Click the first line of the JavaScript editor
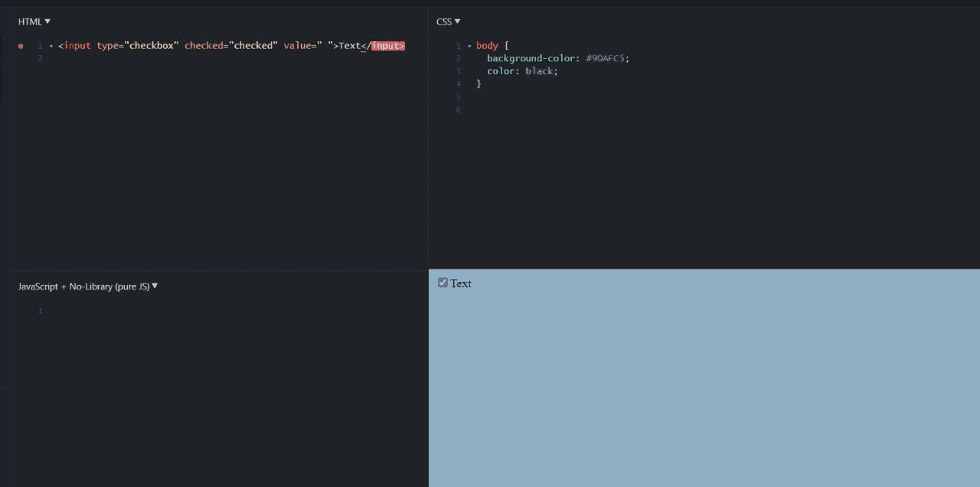The image size is (980, 487). [x=230, y=310]
